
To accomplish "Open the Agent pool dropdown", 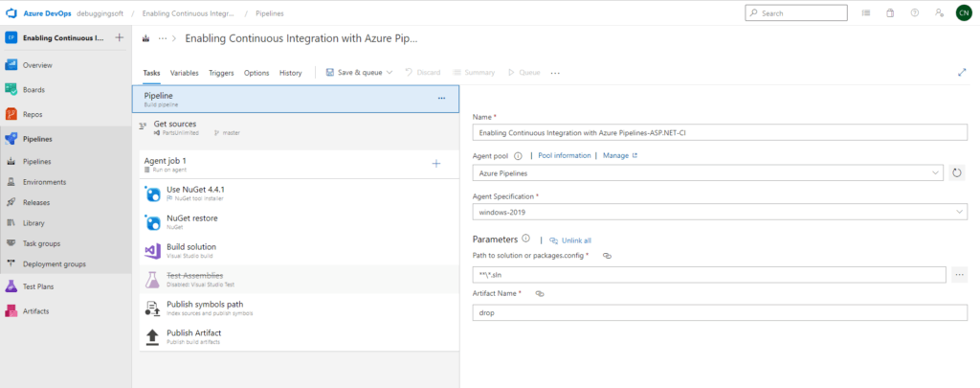I will (x=708, y=173).
